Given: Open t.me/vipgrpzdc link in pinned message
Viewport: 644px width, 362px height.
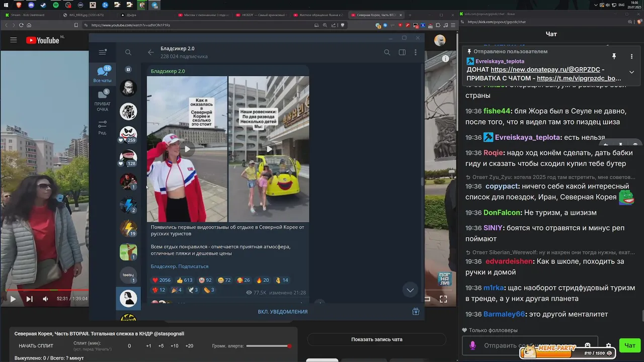Looking at the screenshot, I should click(x=579, y=78).
